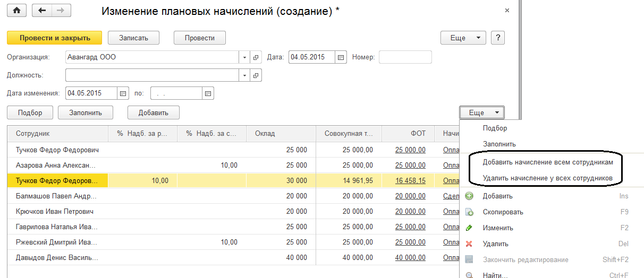Screen dimensions: 644x278
Task: Go forward with the right arrow icon
Action: [61, 11]
